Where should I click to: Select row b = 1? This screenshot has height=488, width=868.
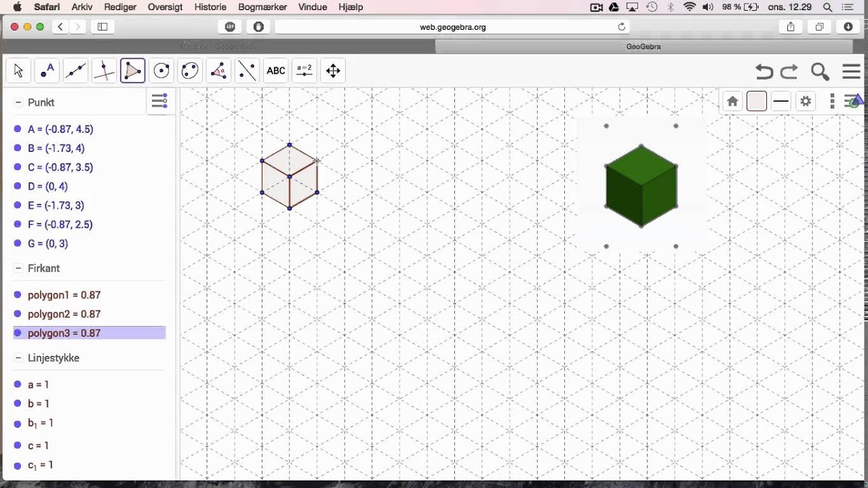point(90,403)
